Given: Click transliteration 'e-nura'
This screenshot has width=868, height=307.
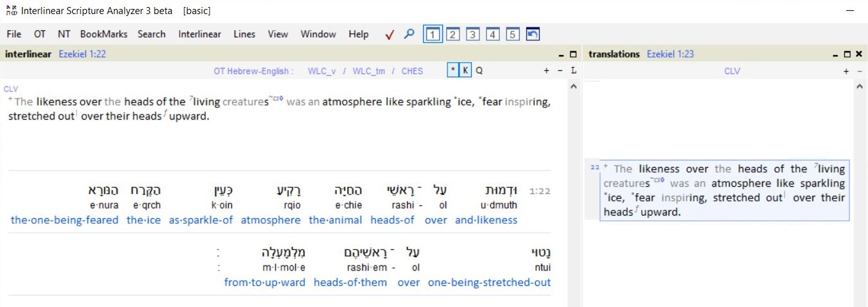Looking at the screenshot, I should point(104,205).
